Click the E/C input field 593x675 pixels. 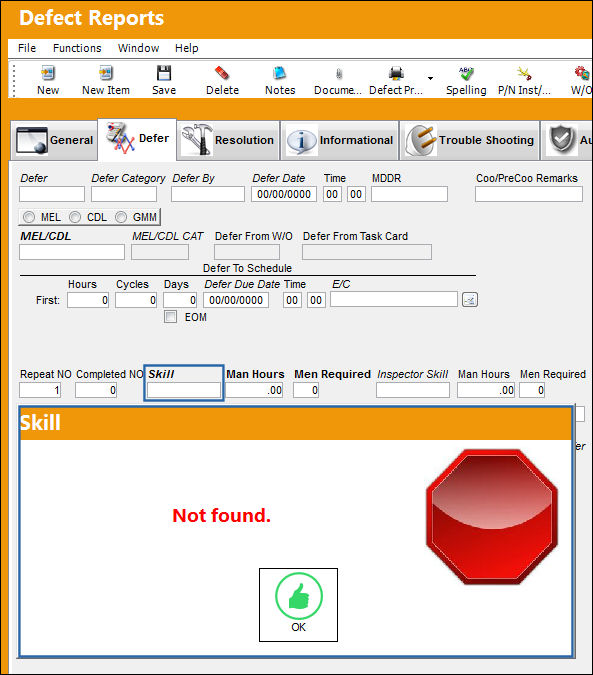(x=394, y=299)
